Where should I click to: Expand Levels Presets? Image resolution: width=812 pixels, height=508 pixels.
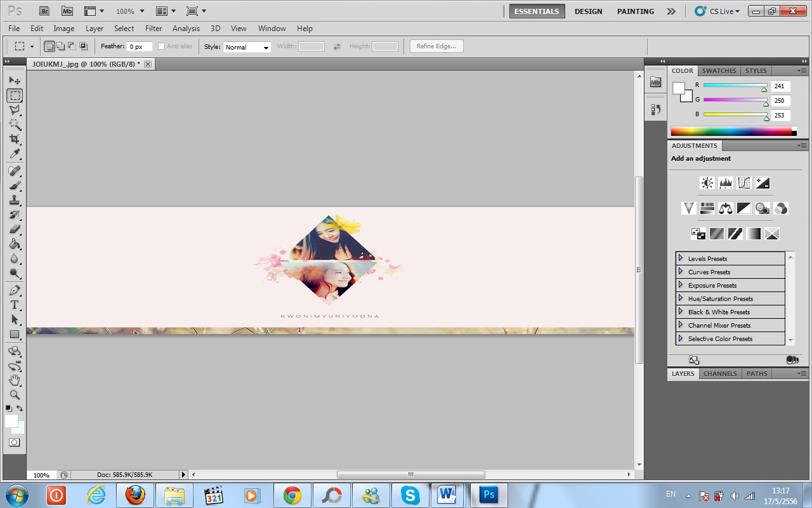681,258
